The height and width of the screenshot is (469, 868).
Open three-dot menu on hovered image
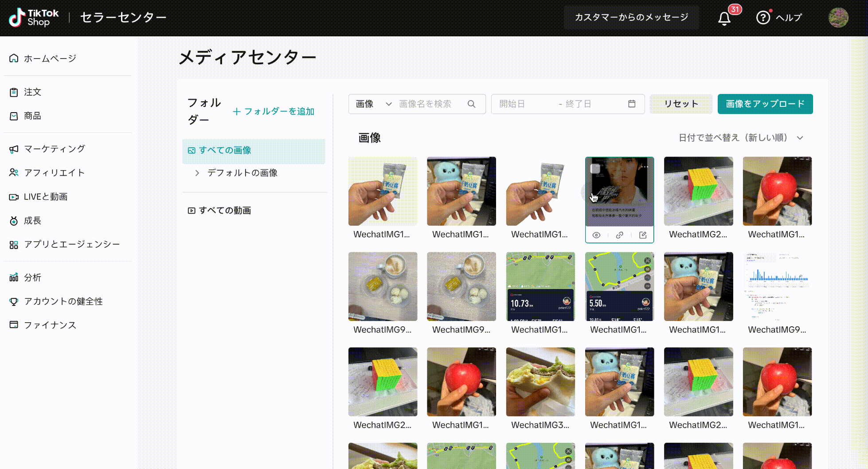coord(645,167)
